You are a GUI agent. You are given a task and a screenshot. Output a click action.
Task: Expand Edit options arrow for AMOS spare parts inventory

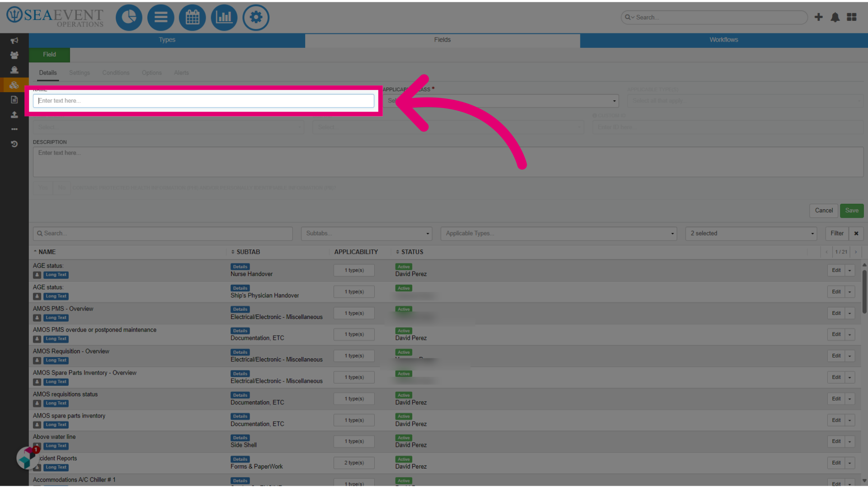point(850,421)
